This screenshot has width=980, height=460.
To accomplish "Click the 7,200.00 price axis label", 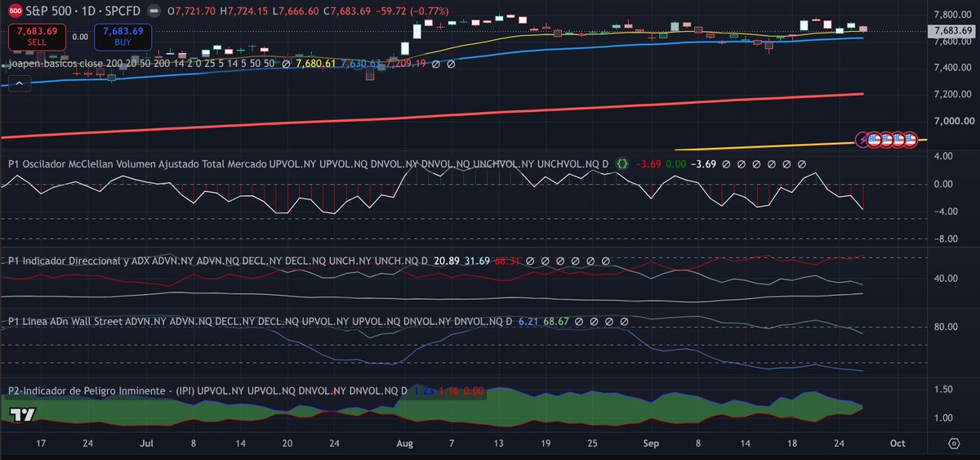I will click(954, 95).
